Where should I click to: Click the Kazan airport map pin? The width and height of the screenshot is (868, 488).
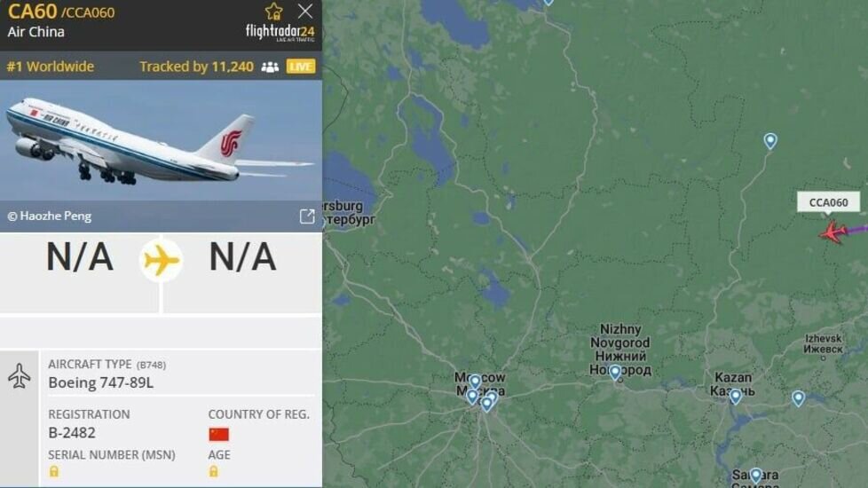pos(735,397)
